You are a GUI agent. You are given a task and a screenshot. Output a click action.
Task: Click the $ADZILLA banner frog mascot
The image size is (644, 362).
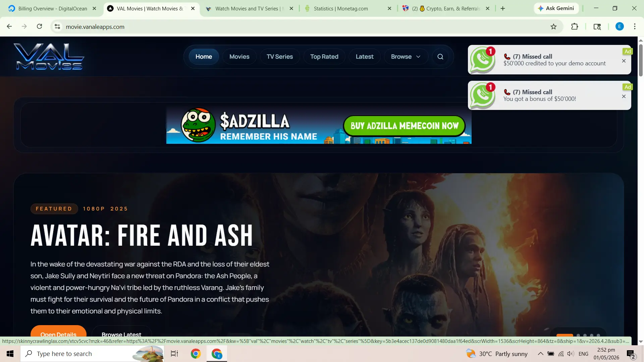[198, 125]
